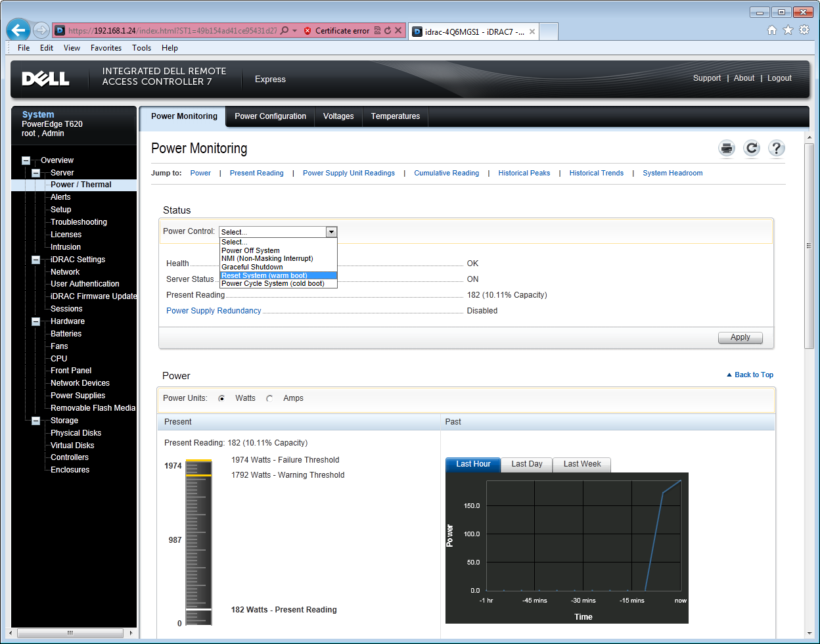The width and height of the screenshot is (820, 644).
Task: Open the File menu
Action: (x=24, y=48)
